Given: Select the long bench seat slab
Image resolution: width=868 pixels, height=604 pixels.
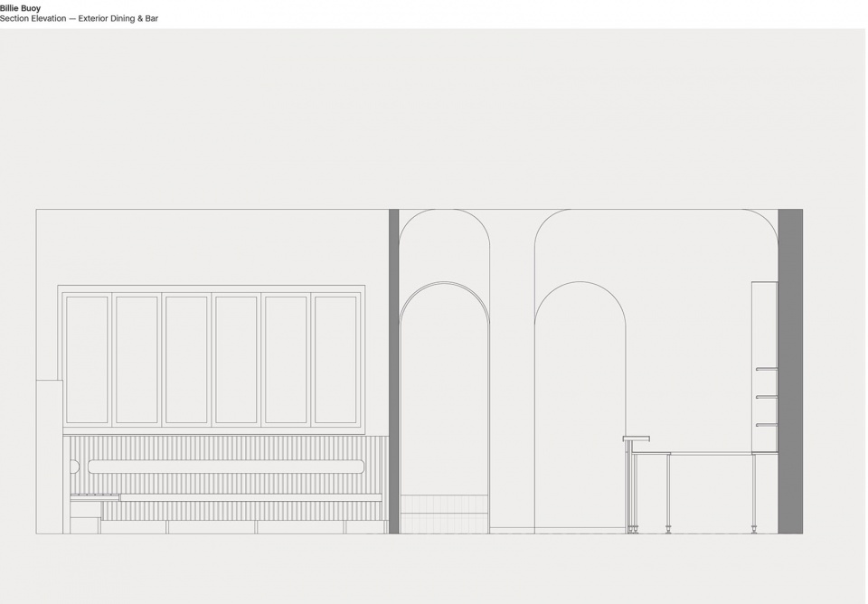Looking at the screenshot, I should [250, 497].
